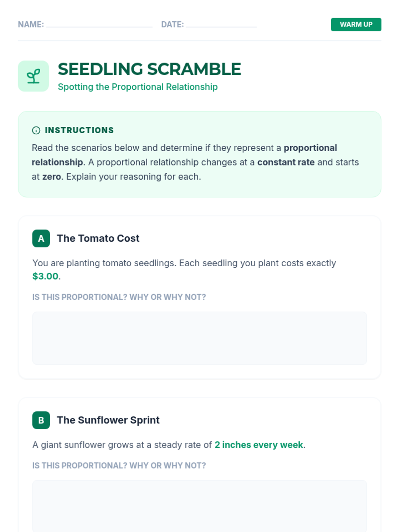Click the subtitle Spotting the Proportional Relationship

[138, 87]
